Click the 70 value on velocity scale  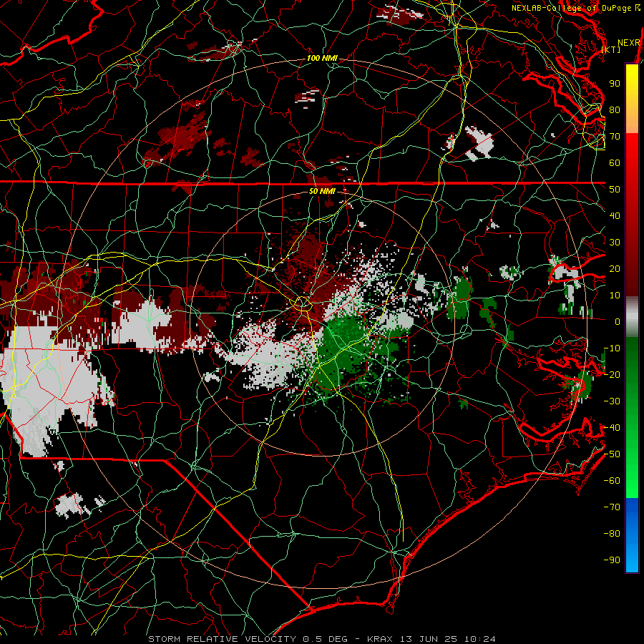coord(615,137)
